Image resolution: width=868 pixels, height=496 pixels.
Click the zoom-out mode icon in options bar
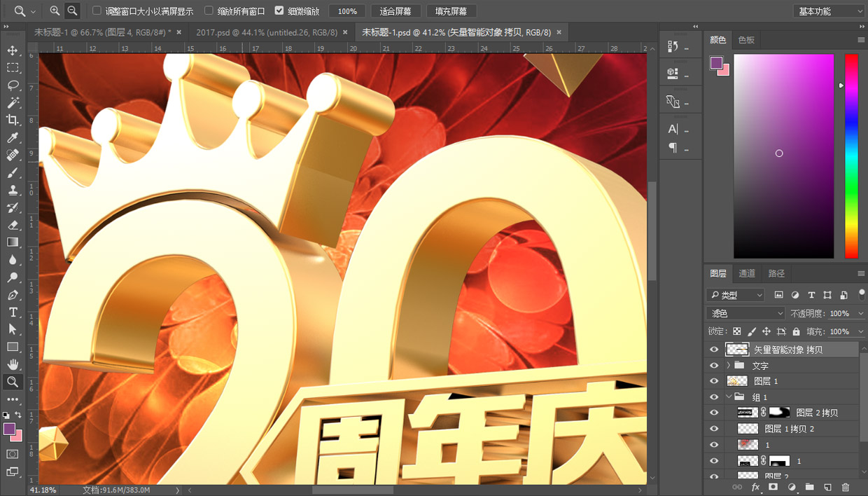tap(72, 11)
